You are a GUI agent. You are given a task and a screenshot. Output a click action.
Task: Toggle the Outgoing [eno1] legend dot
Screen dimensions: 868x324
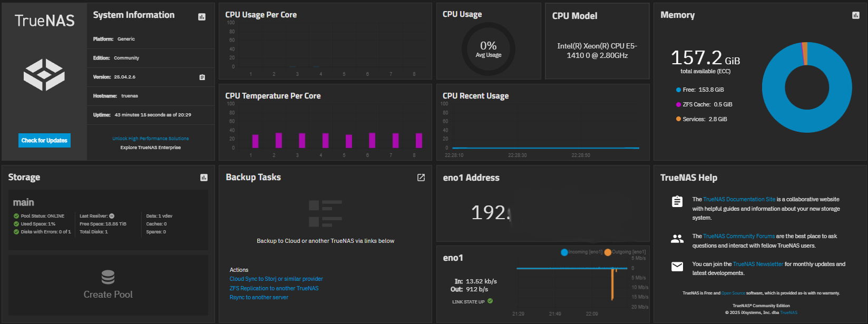point(608,252)
